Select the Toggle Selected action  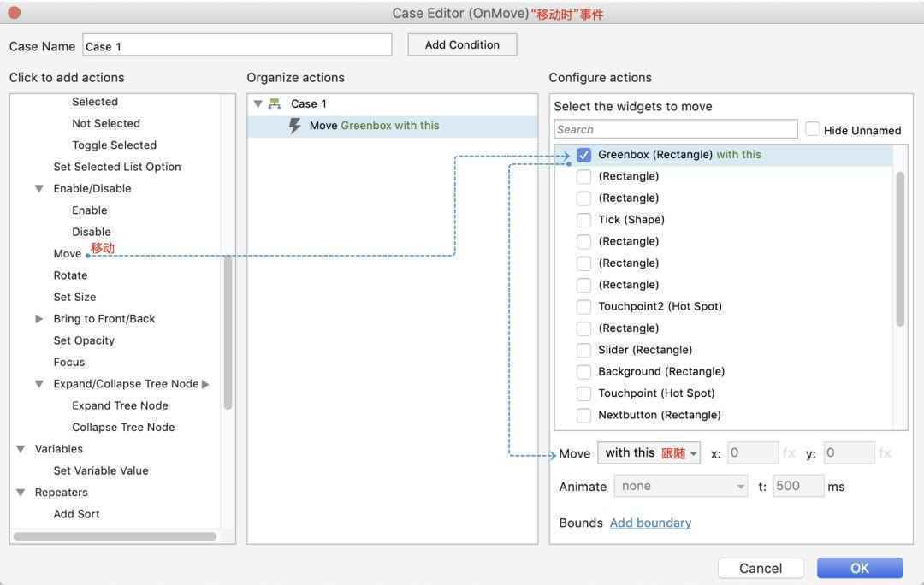tap(115, 145)
